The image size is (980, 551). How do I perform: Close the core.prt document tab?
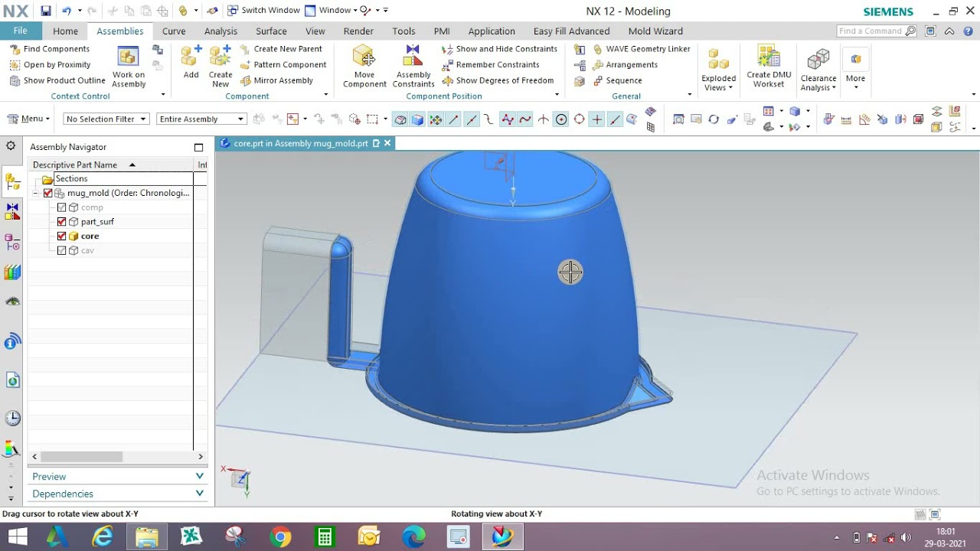[387, 143]
